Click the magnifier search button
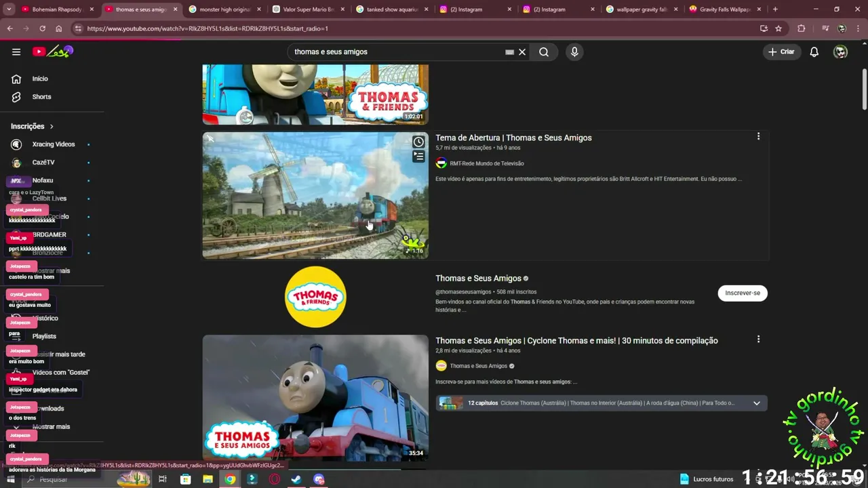The image size is (868, 488). 544,52
